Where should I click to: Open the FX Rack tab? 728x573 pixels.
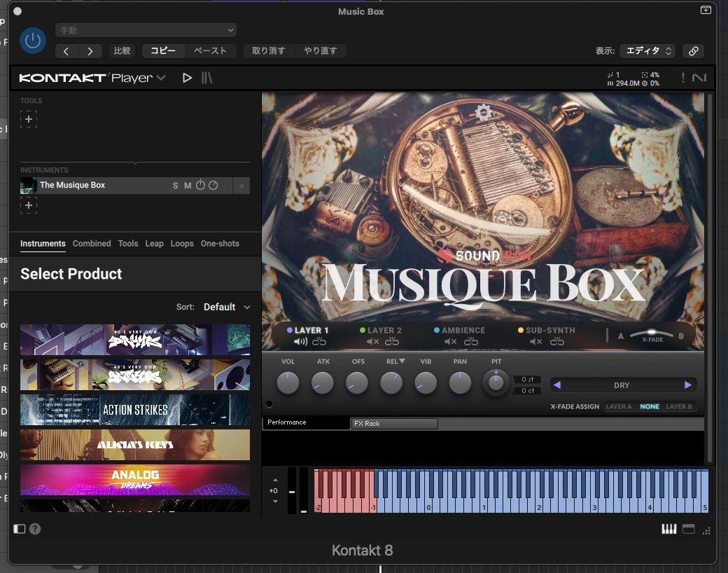(x=394, y=423)
